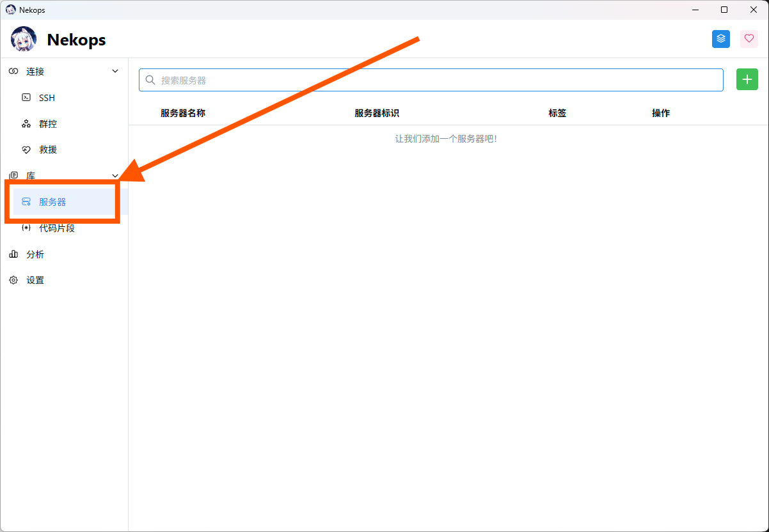Viewport: 769px width, 532px height.
Task: Click the pink heart icon button
Action: (749, 39)
